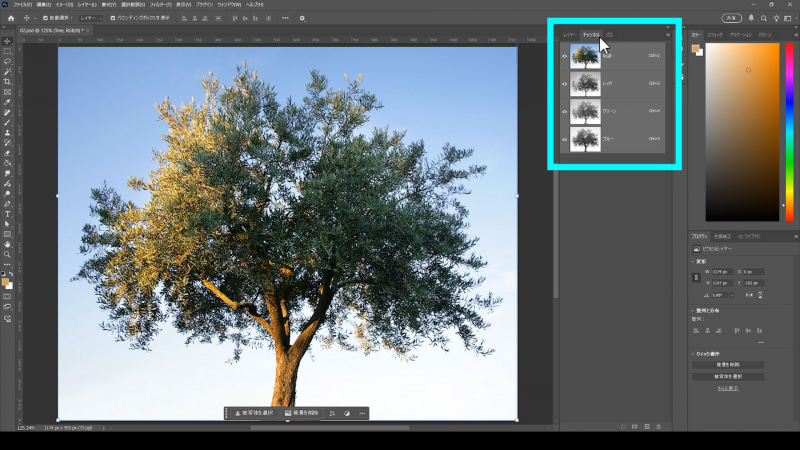Select the Rectangular Marquee tool
Image resolution: width=800 pixels, height=450 pixels.
pyautogui.click(x=7, y=52)
